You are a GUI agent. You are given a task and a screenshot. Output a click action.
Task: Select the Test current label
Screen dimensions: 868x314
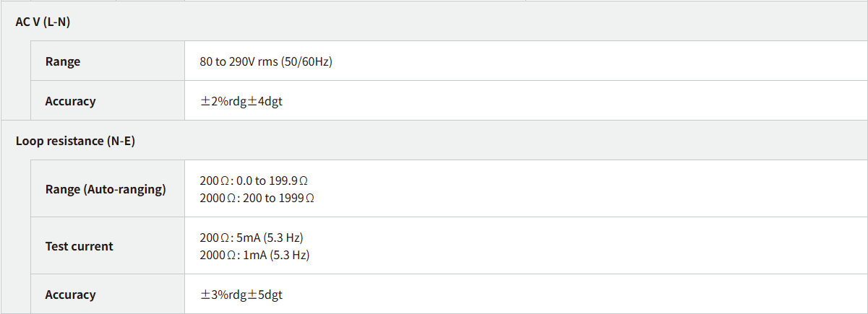[79, 246]
